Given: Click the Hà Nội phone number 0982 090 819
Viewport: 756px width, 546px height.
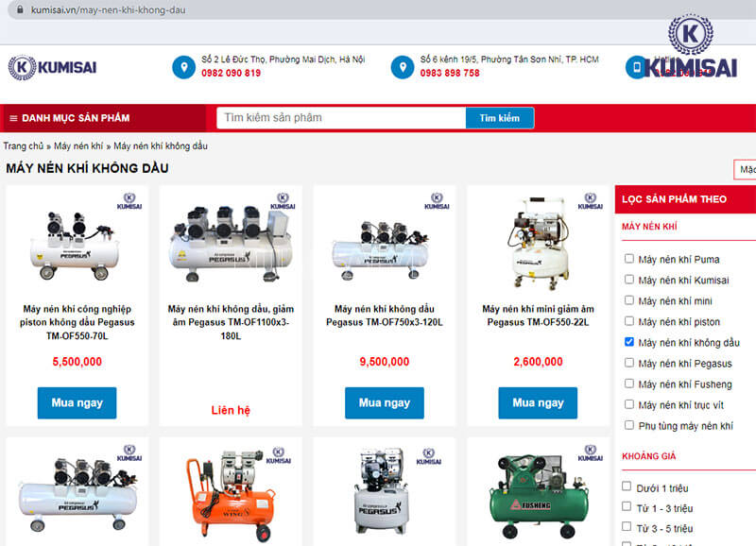Looking at the screenshot, I should (x=231, y=74).
